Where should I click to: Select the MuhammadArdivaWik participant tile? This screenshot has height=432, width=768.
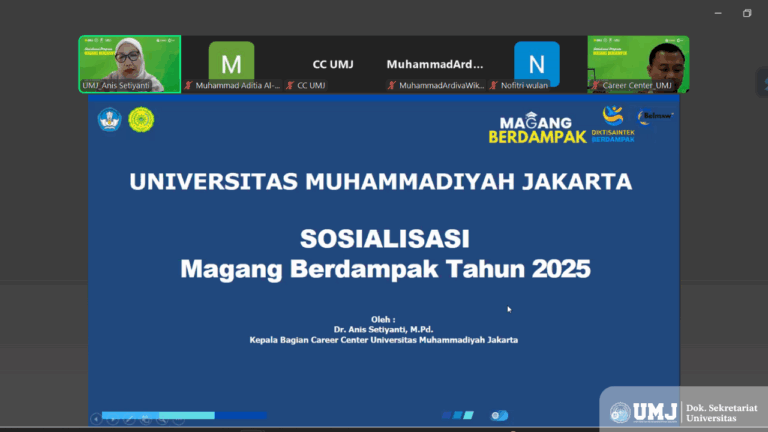coord(435,64)
